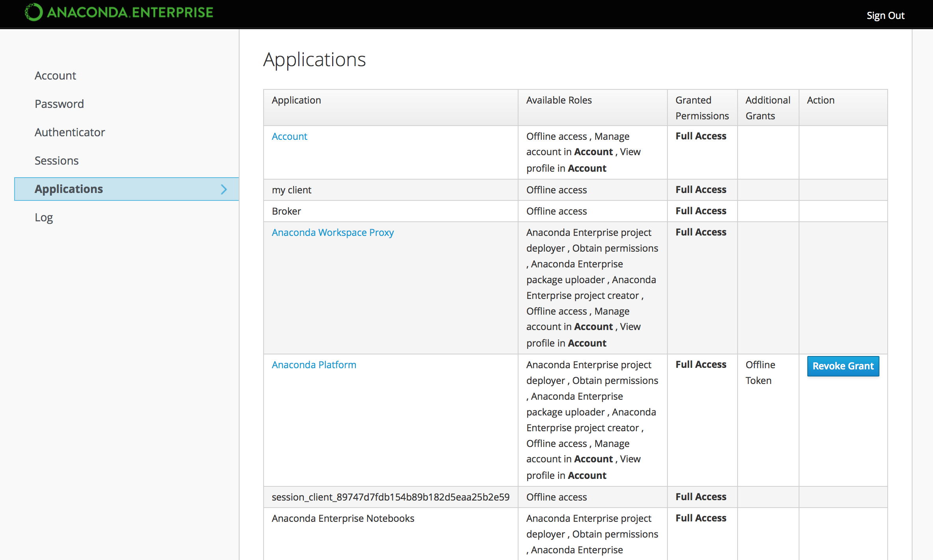The image size is (933, 560).
Task: View the Sessions page
Action: (56, 161)
